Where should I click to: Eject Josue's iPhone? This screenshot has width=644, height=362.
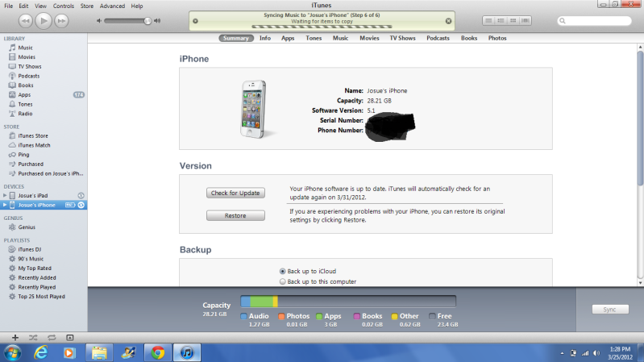[x=81, y=205]
